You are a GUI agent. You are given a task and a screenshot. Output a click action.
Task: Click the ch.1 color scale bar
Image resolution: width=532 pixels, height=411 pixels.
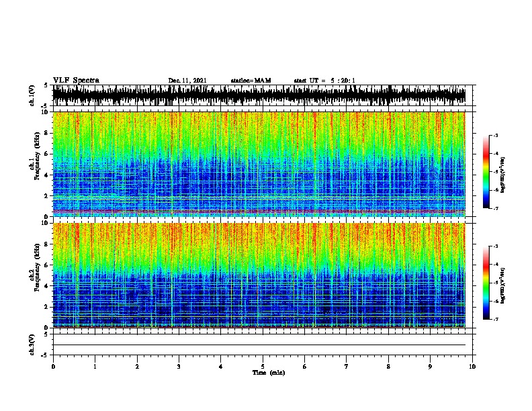pyautogui.click(x=486, y=172)
